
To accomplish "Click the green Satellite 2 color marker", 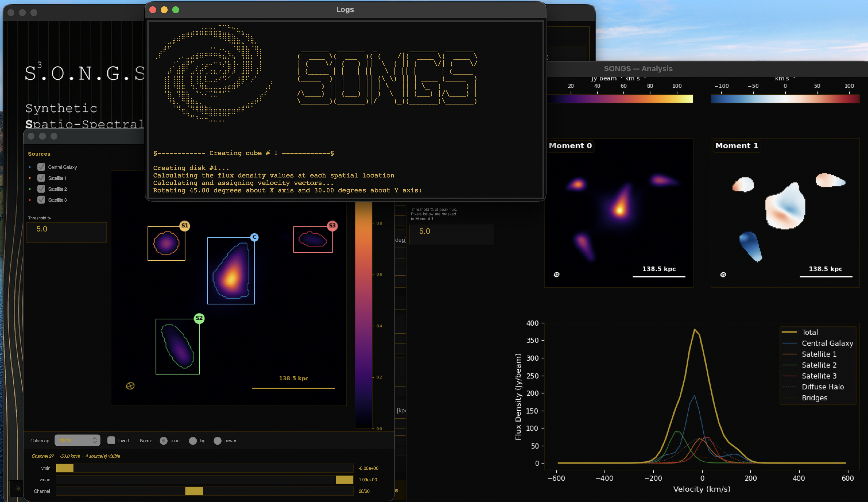I will (30, 189).
